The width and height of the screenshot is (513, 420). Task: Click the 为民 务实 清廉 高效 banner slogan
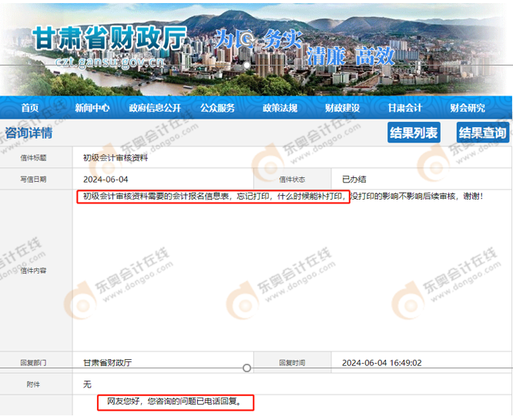(x=304, y=46)
